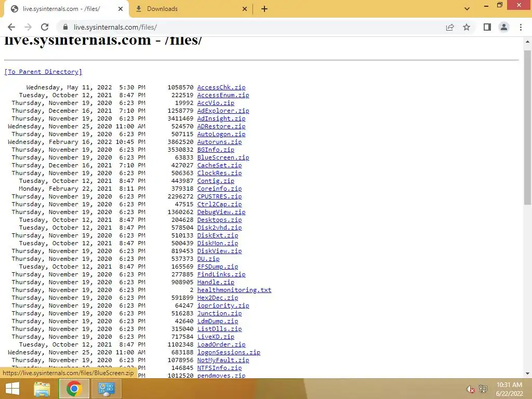Select the live.sysinternals.com /files/ tab
Screen dimensions: 532x399
[x=66, y=9]
